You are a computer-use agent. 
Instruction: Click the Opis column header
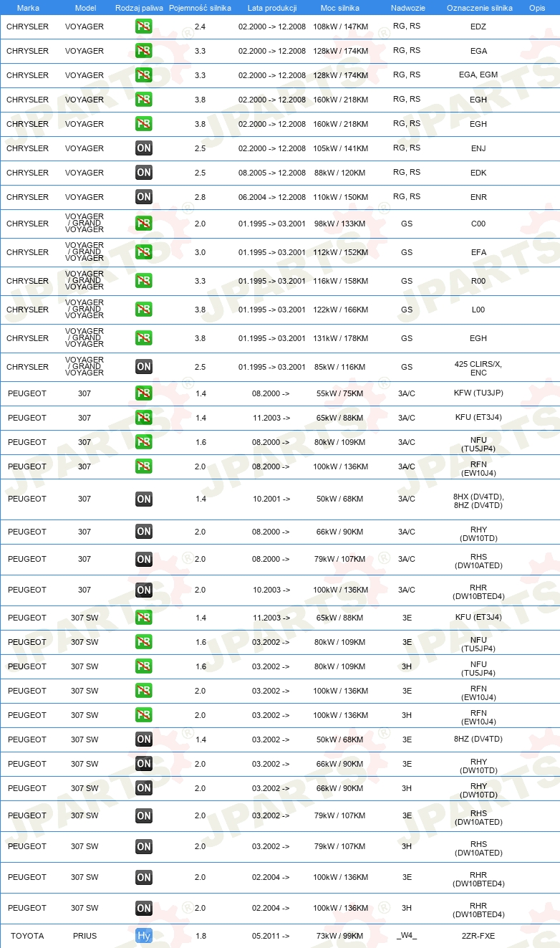(x=537, y=8)
